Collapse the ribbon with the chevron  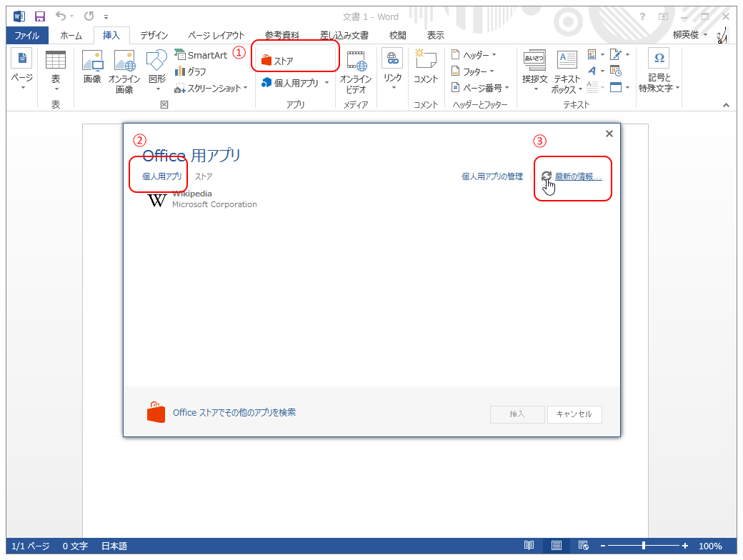coord(726,104)
